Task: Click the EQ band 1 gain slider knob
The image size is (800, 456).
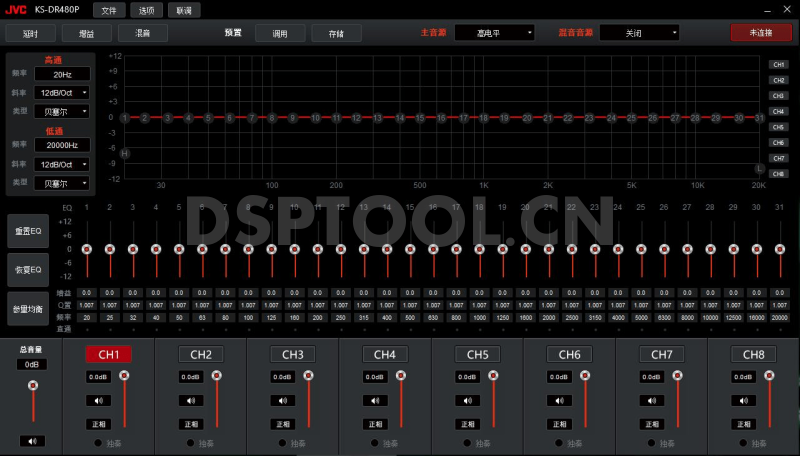Action: pyautogui.click(x=86, y=249)
